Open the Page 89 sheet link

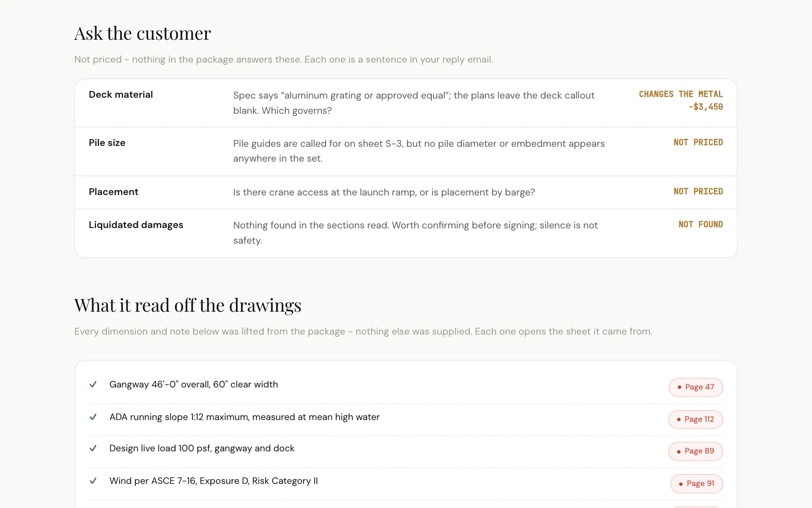(x=695, y=451)
